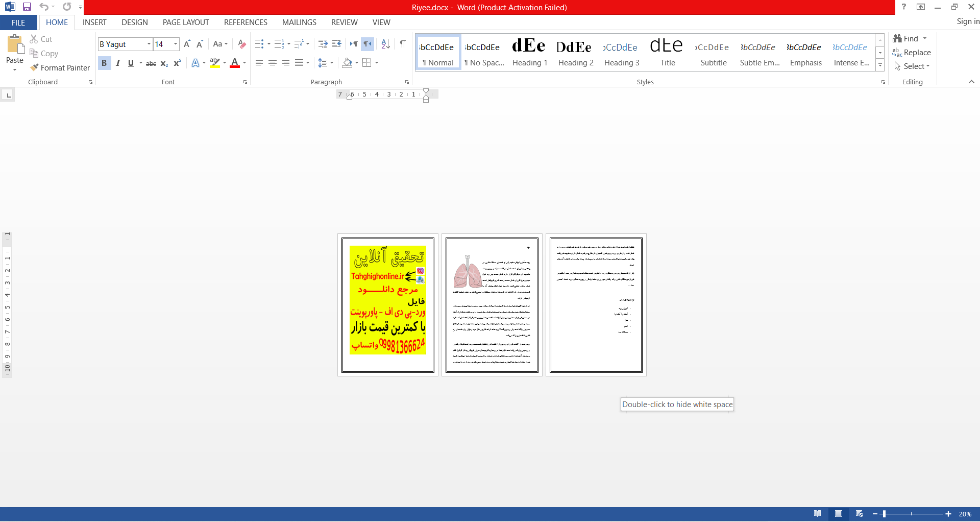Click the Redo/Repeat icon
This screenshot has height=522, width=980.
click(67, 7)
